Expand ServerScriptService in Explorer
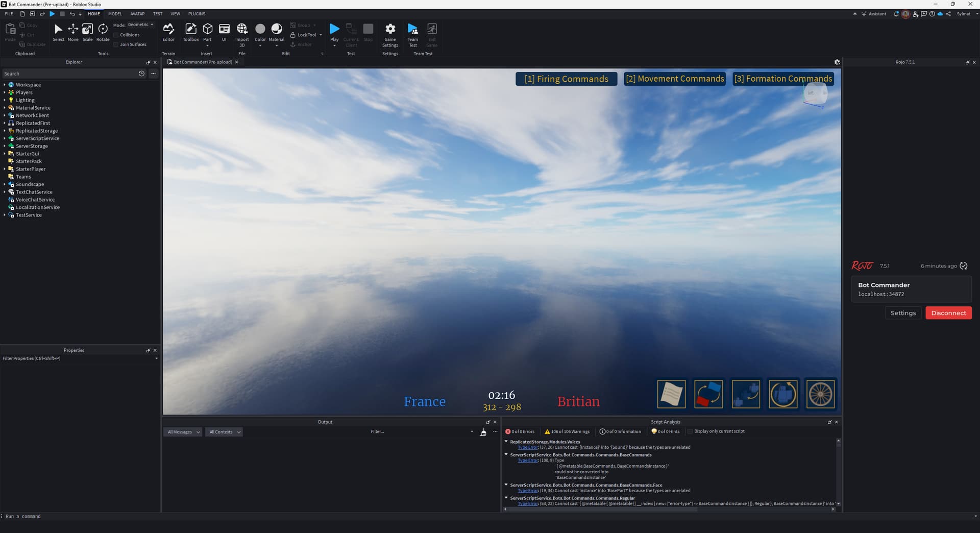The width and height of the screenshot is (980, 533). pyautogui.click(x=5, y=138)
